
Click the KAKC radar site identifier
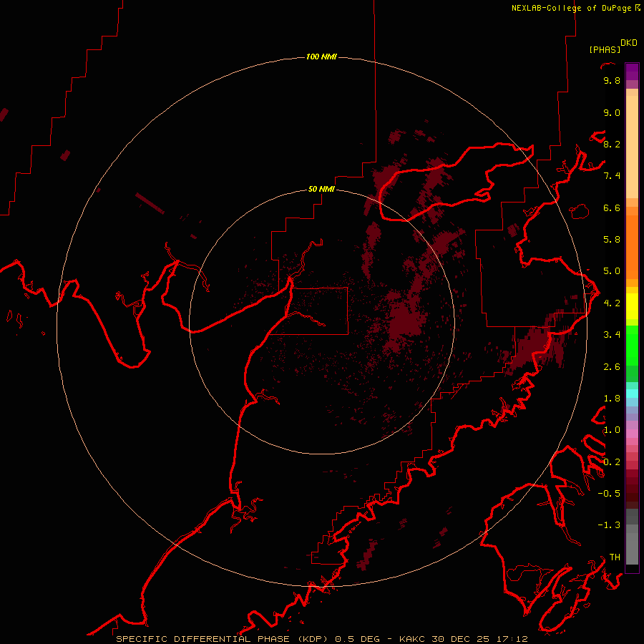tap(412, 639)
